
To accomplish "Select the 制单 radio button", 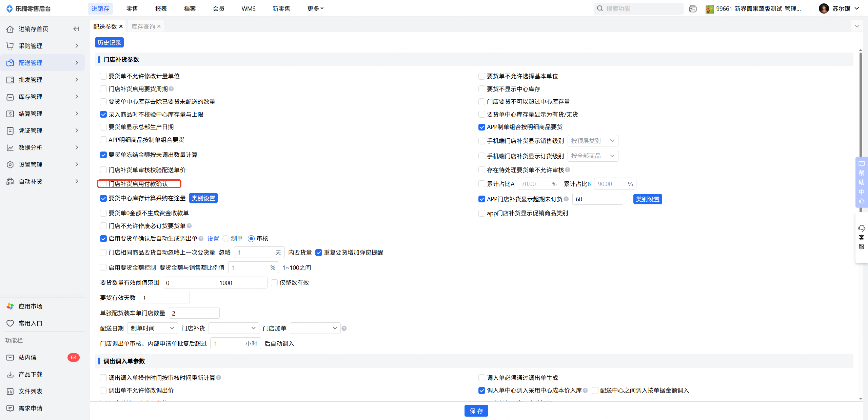I will [226, 239].
